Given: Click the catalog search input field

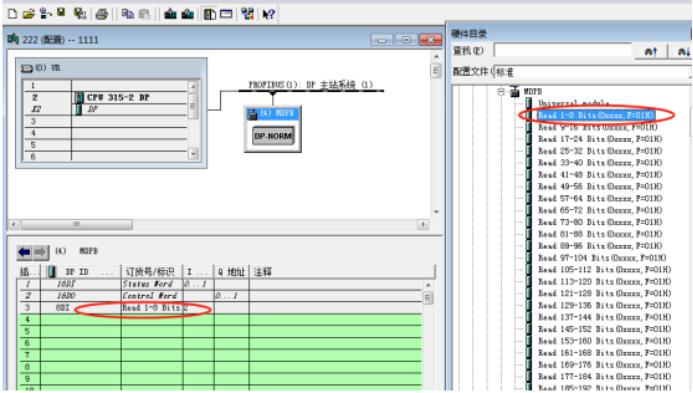Looking at the screenshot, I should click(x=563, y=51).
